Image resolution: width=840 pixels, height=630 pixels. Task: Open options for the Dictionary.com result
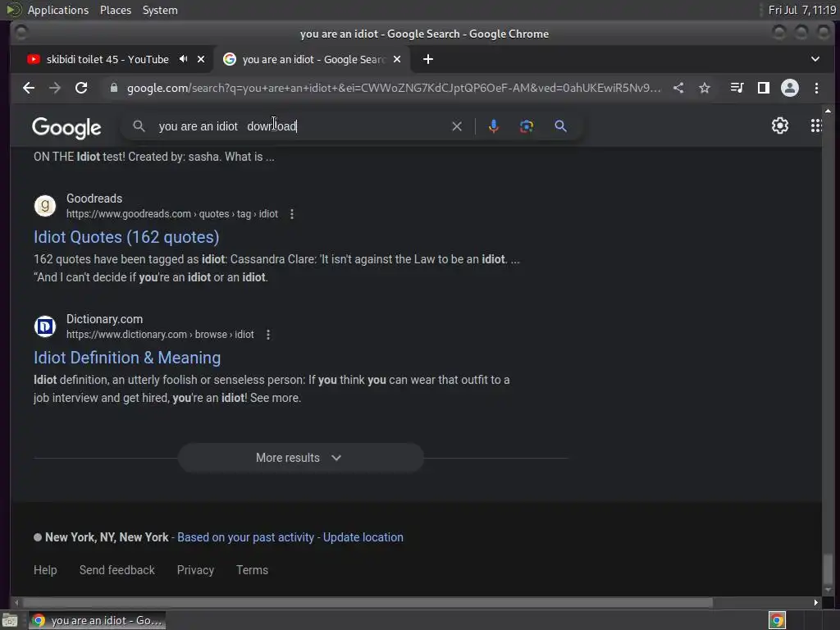coord(268,335)
